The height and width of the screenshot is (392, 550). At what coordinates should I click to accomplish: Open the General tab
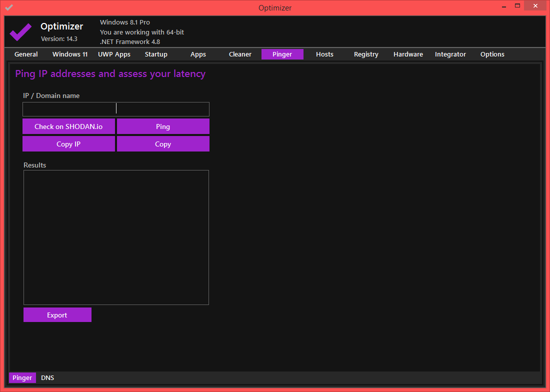tap(26, 54)
